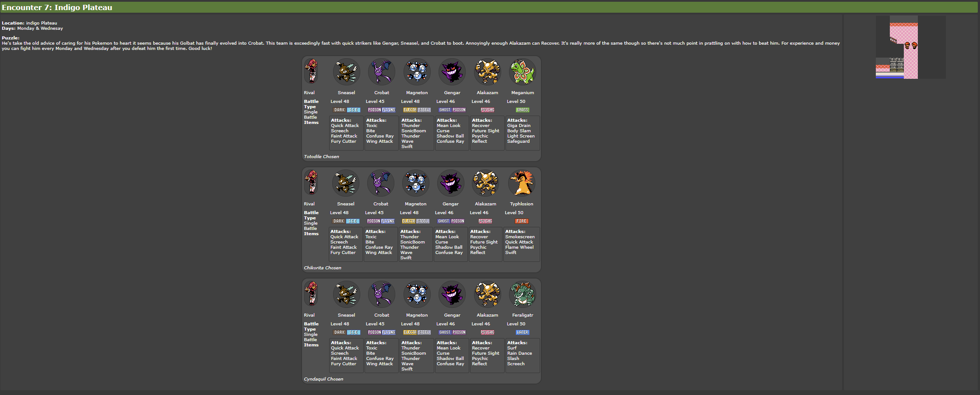Click the STEEL type badge in Totodile Chosen team

[x=424, y=110]
